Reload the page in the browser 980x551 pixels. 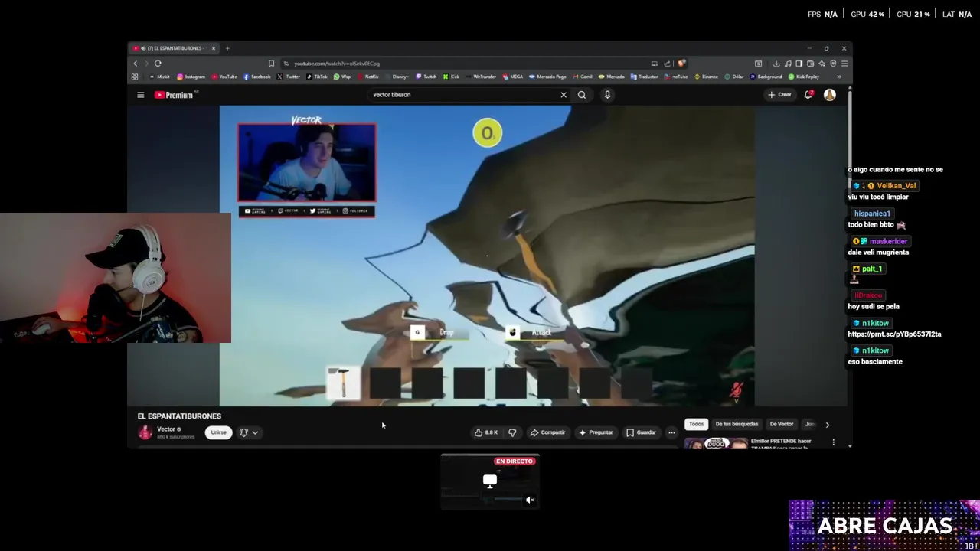pos(158,64)
